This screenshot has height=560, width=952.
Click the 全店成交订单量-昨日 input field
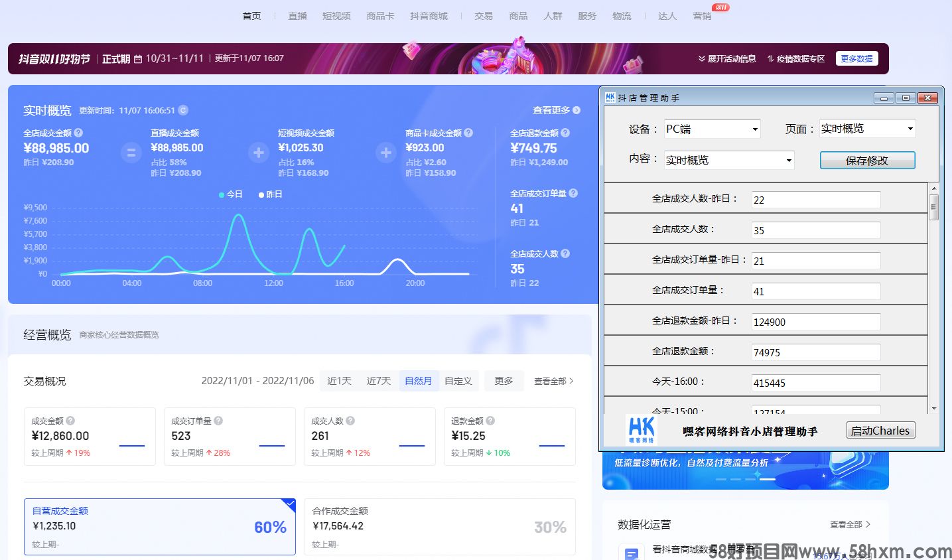(x=816, y=261)
